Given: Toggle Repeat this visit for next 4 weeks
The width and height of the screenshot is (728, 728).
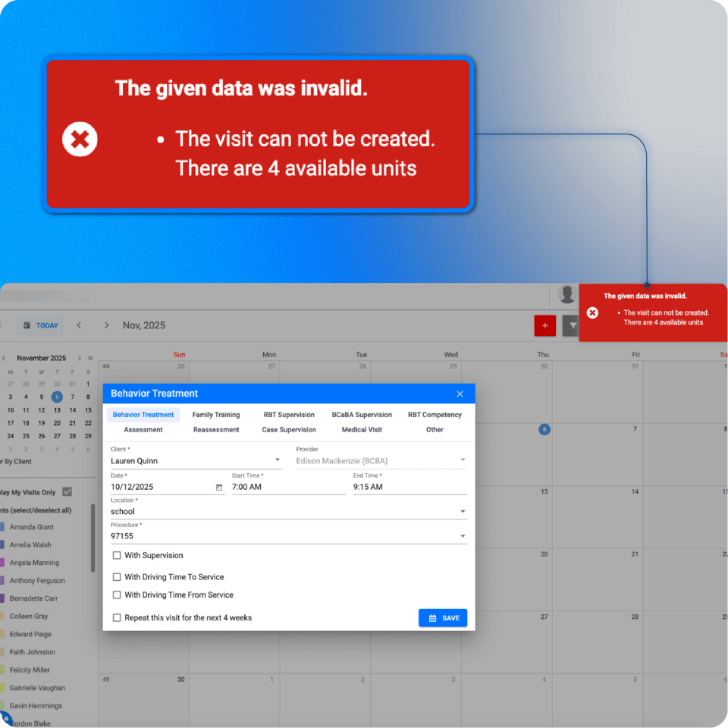Looking at the screenshot, I should pos(117,618).
